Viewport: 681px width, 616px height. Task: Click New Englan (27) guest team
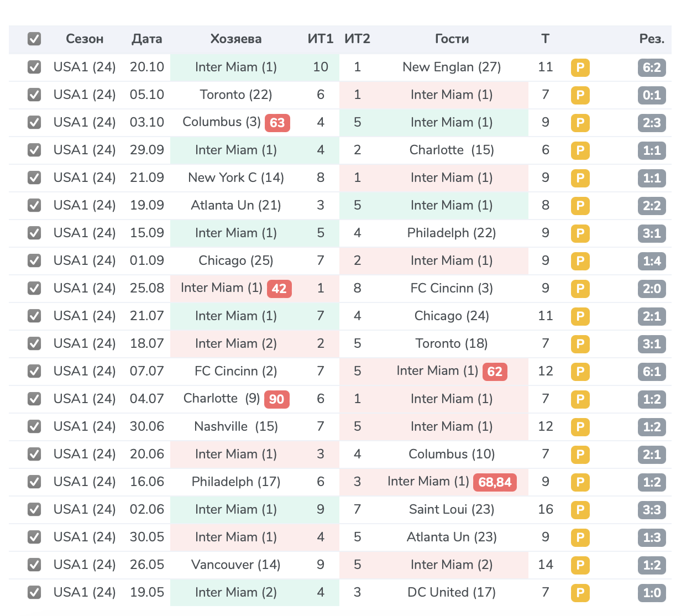coord(452,67)
